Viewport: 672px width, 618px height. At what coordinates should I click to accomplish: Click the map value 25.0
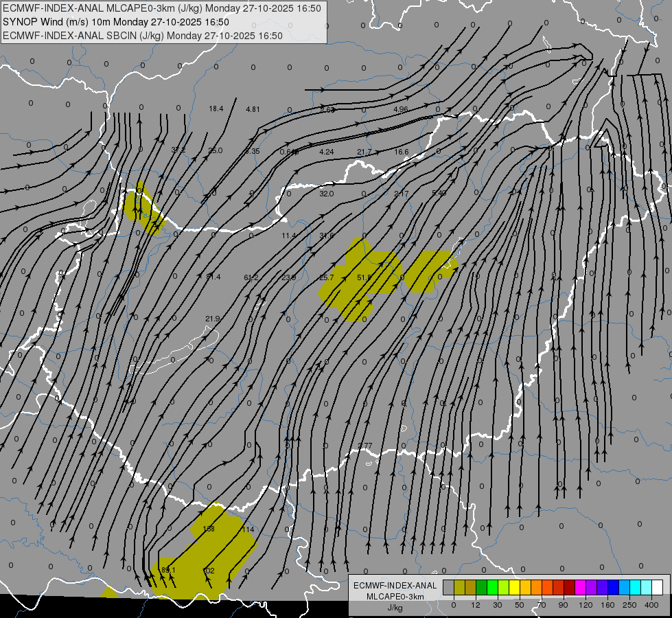[216, 150]
